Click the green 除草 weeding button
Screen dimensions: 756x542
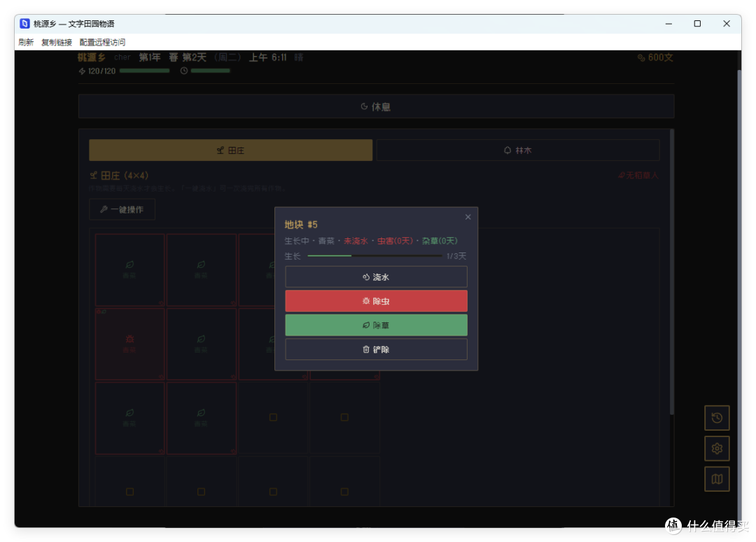click(376, 325)
